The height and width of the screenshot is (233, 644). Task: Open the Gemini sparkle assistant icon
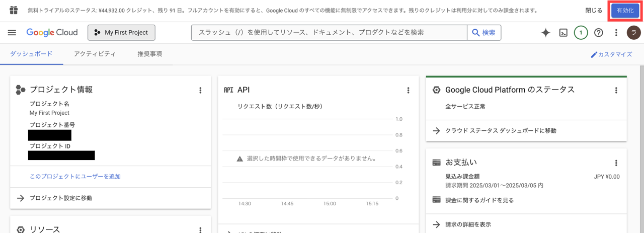pos(545,33)
